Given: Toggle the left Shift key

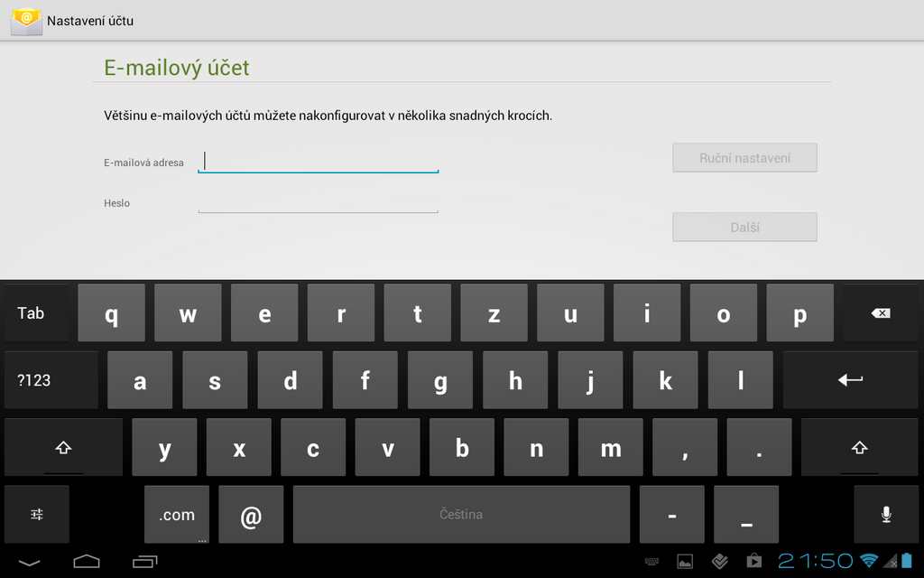Looking at the screenshot, I should [63, 447].
